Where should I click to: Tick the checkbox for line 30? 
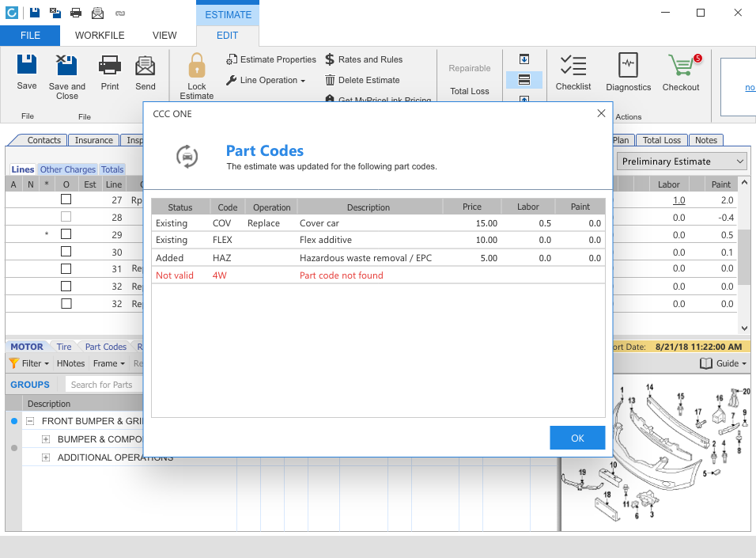(x=66, y=252)
